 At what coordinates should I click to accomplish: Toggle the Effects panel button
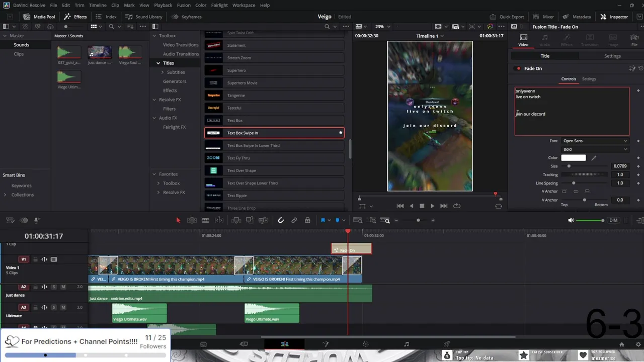pos(75,17)
